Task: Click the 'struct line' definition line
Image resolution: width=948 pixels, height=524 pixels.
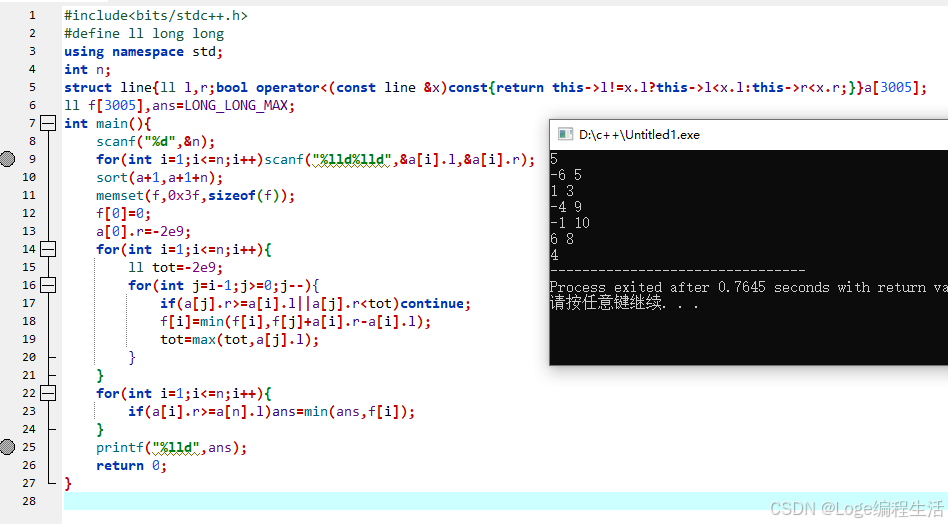Action: (x=495, y=88)
